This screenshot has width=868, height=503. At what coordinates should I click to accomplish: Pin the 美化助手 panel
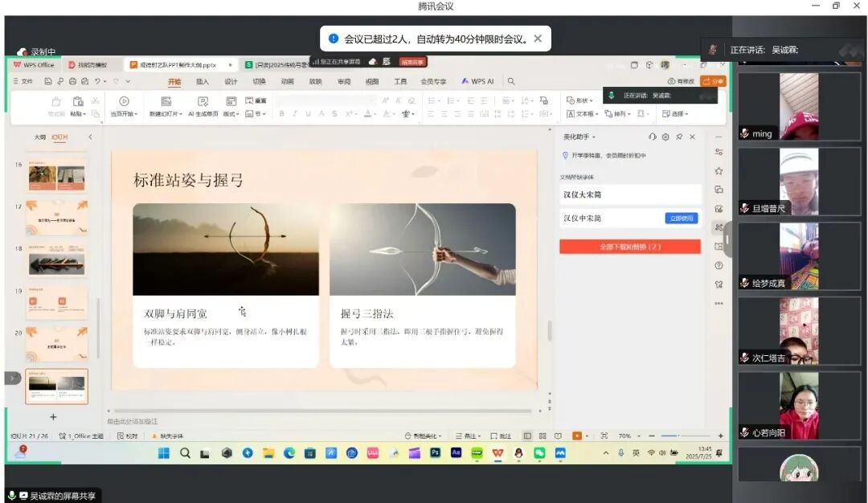tap(679, 137)
